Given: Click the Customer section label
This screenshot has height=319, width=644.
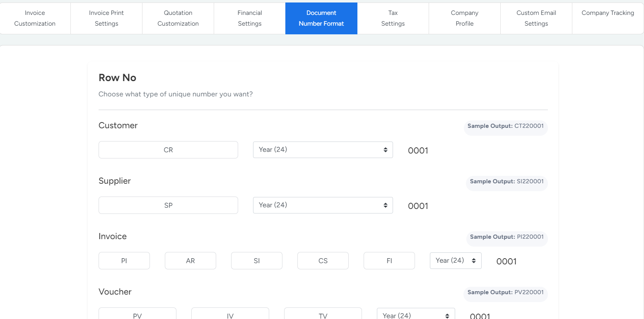Looking at the screenshot, I should [x=118, y=125].
